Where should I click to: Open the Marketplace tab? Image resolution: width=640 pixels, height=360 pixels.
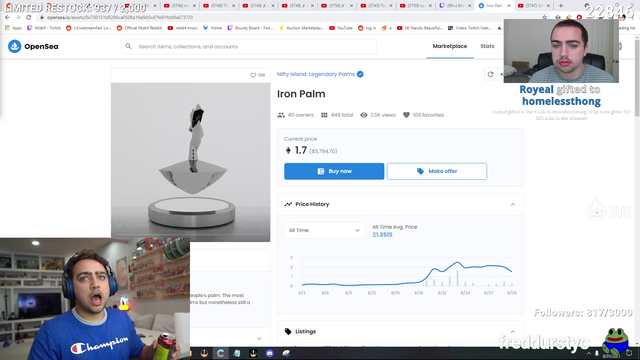[x=449, y=46]
